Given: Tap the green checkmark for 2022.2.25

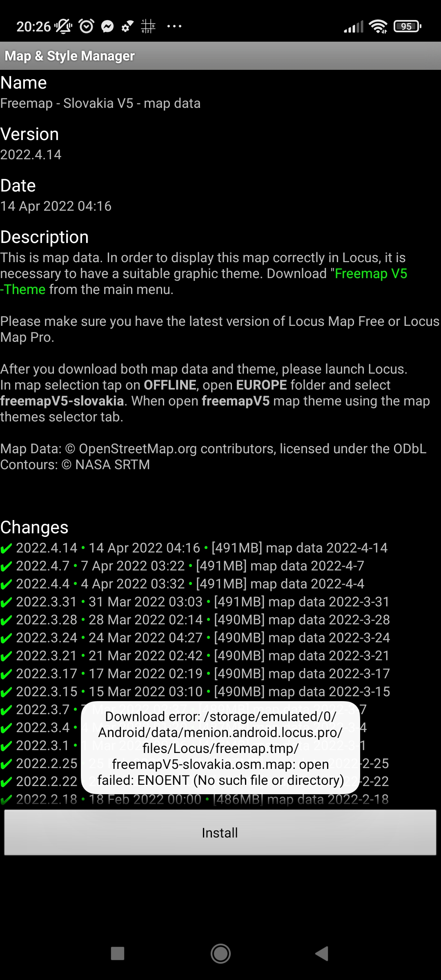Looking at the screenshot, I should [x=6, y=764].
